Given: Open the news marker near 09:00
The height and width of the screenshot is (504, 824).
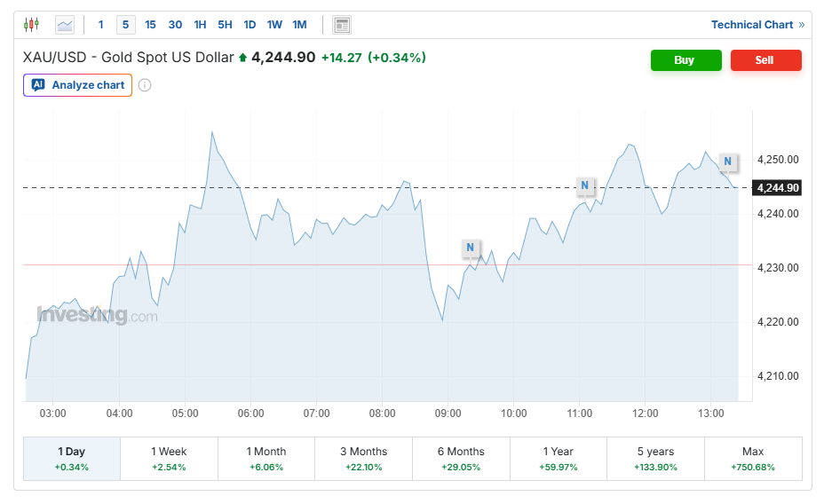Looking at the screenshot, I should (471, 248).
